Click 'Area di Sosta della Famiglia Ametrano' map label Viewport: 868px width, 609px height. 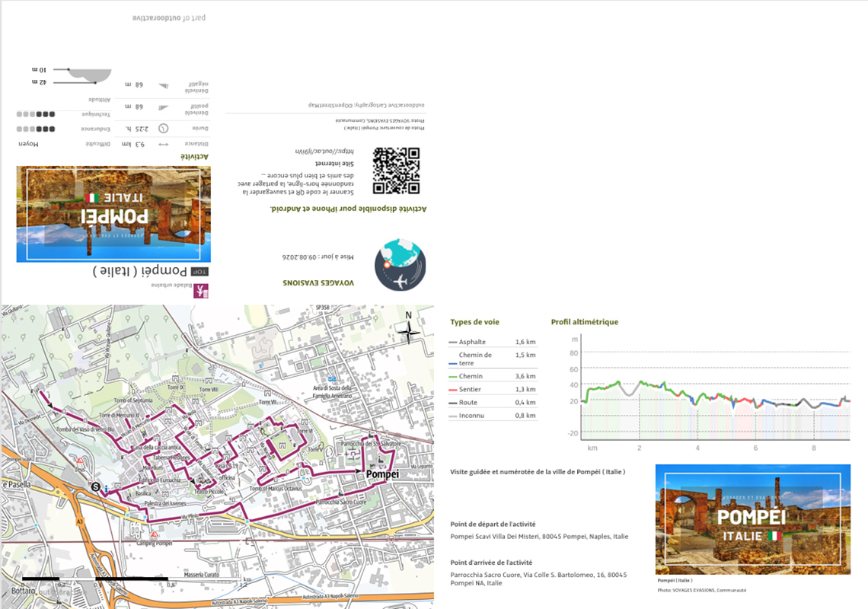(332, 391)
